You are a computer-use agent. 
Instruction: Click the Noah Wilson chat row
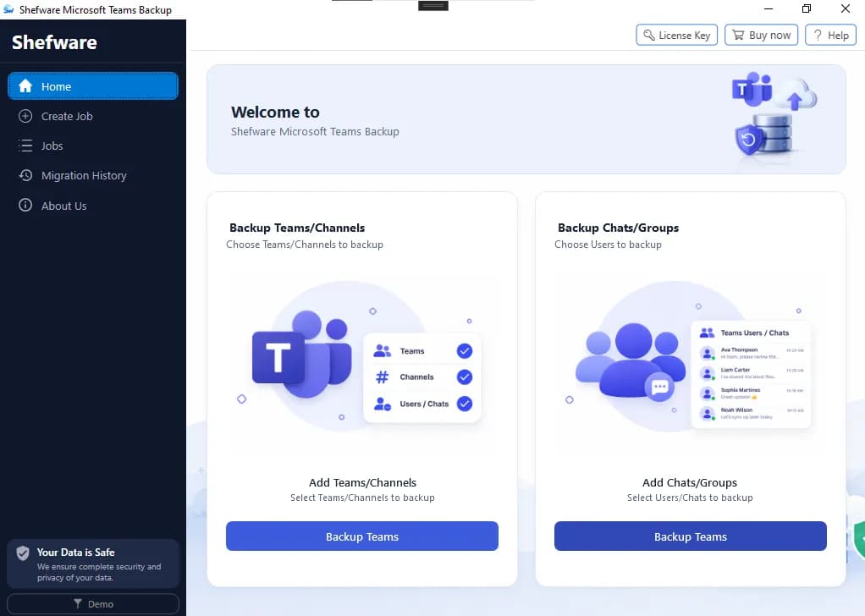(x=752, y=413)
